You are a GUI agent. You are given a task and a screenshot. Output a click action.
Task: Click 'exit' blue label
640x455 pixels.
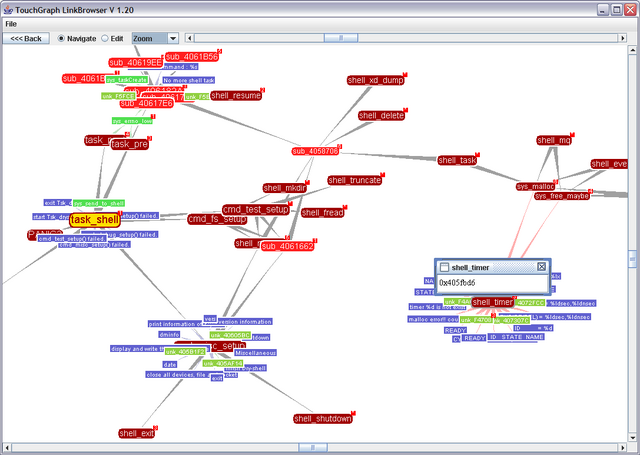coord(217,378)
